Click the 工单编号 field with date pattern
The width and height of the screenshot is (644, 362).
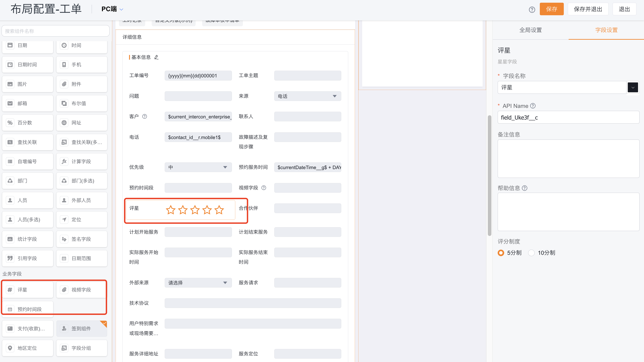(198, 76)
